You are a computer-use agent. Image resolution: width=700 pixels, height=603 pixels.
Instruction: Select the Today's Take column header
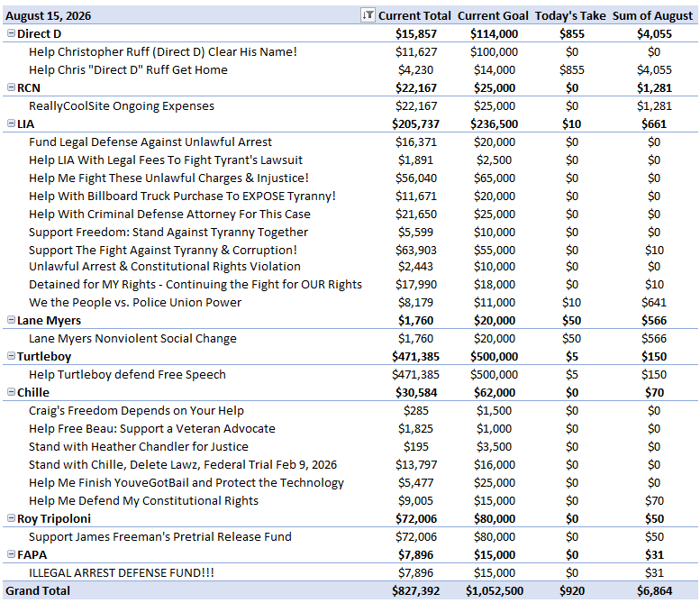[x=570, y=15]
